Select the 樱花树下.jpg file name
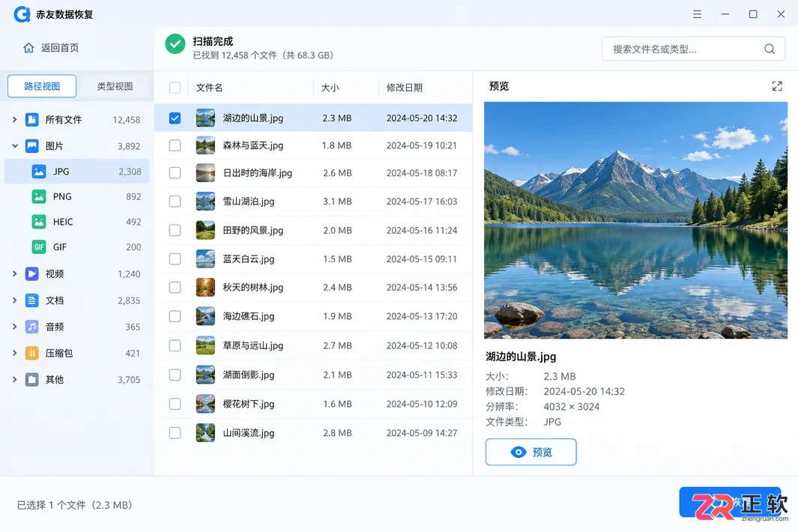Image resolution: width=798 pixels, height=532 pixels. [248, 404]
